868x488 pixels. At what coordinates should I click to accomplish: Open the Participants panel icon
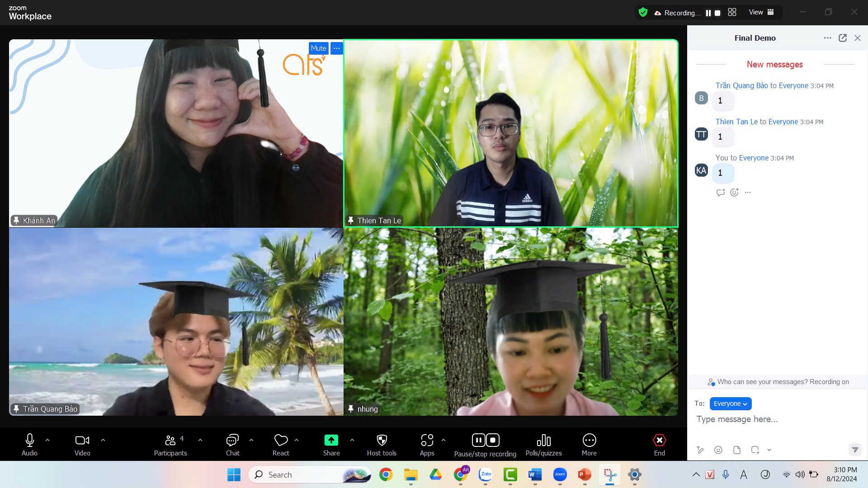click(x=170, y=441)
